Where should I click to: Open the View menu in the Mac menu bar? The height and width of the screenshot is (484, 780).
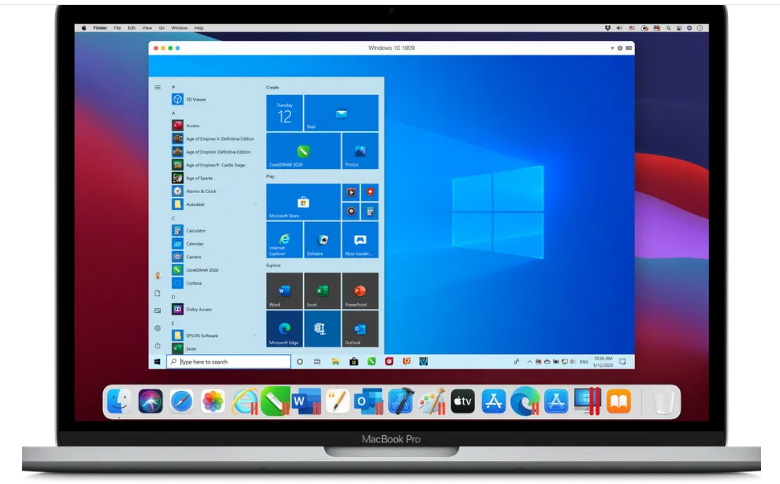pos(147,28)
